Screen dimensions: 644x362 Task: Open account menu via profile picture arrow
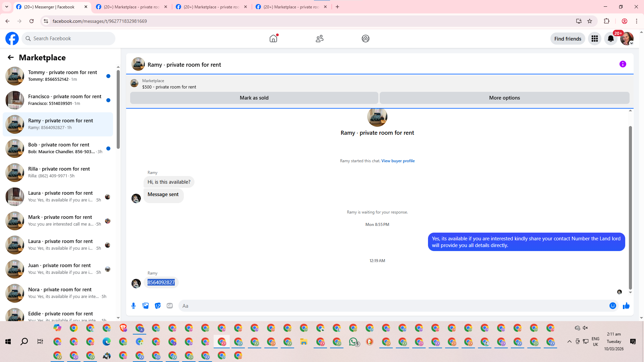point(631,43)
